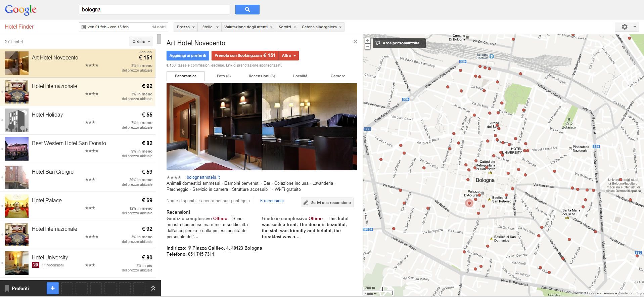Image resolution: width=644 pixels, height=297 pixels.
Task: Zoom out on the map
Action: tap(368, 47)
